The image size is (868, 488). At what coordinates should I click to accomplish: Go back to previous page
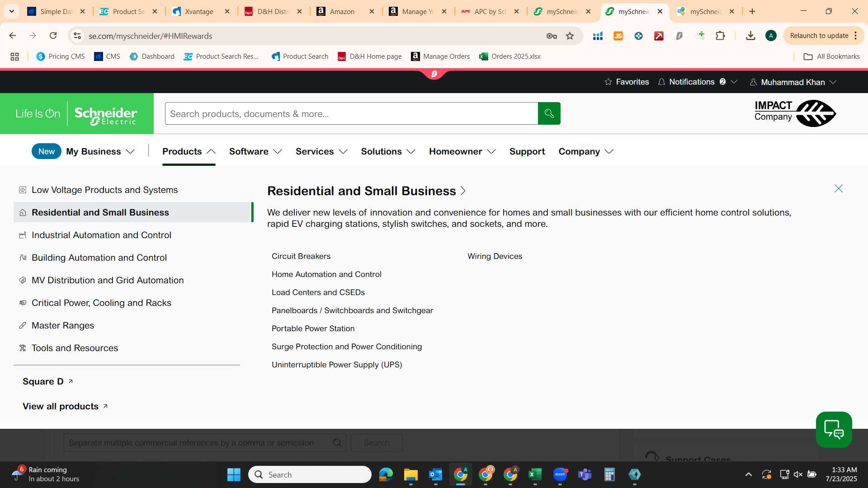point(13,36)
